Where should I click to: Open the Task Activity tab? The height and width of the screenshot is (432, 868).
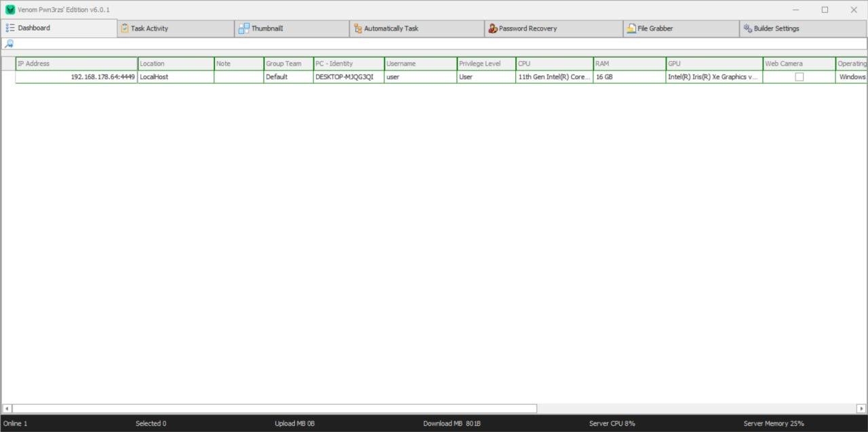click(176, 28)
